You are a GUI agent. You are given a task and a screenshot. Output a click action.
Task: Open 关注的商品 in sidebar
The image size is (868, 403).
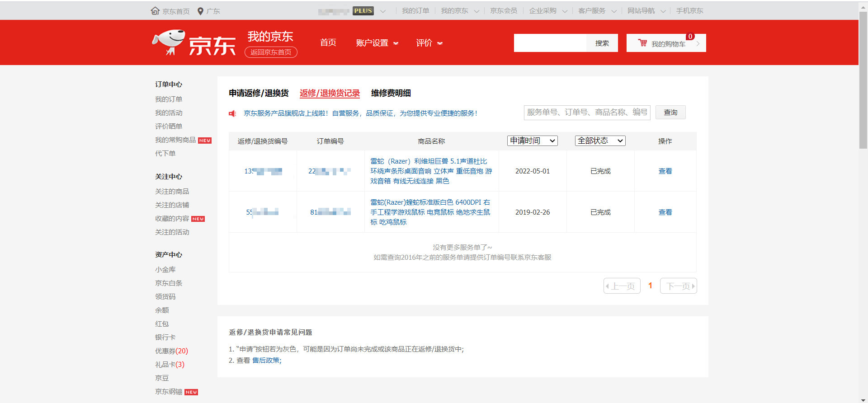pyautogui.click(x=172, y=192)
